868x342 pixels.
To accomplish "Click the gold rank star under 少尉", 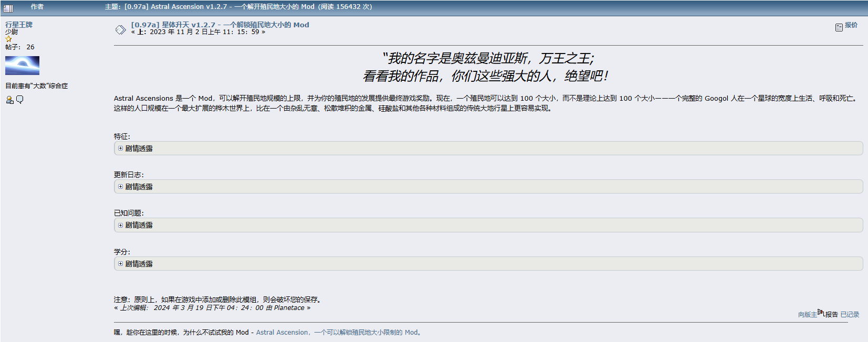I will pos(8,39).
